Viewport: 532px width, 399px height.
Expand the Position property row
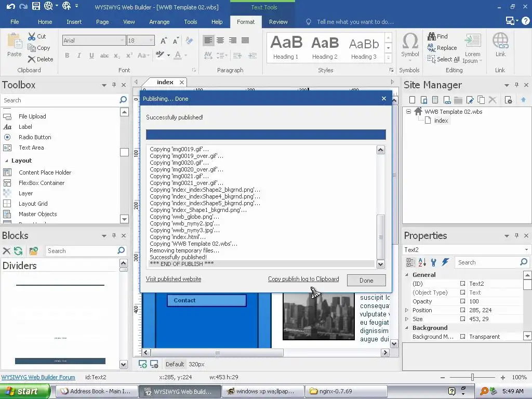click(407, 310)
